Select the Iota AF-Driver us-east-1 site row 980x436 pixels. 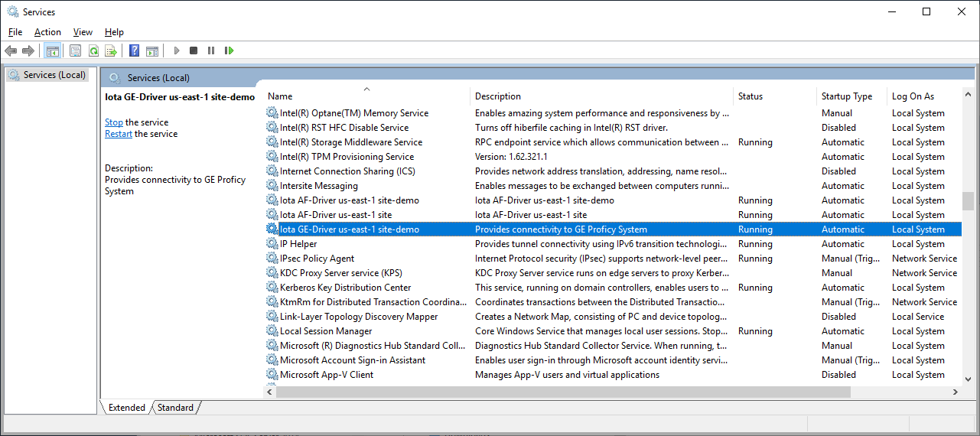pos(613,215)
